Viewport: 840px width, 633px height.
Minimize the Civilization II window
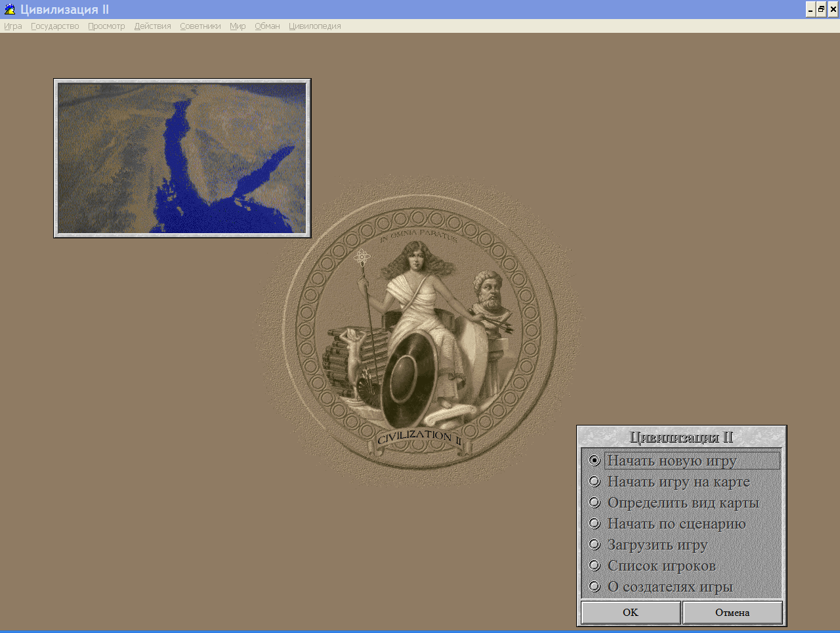click(x=810, y=9)
